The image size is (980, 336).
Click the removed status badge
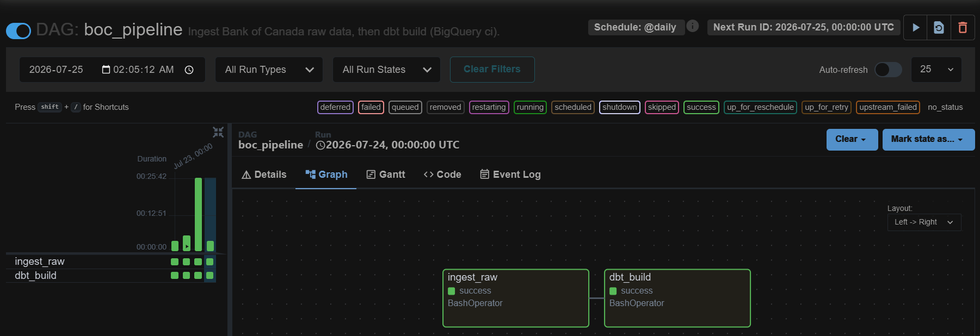(445, 107)
